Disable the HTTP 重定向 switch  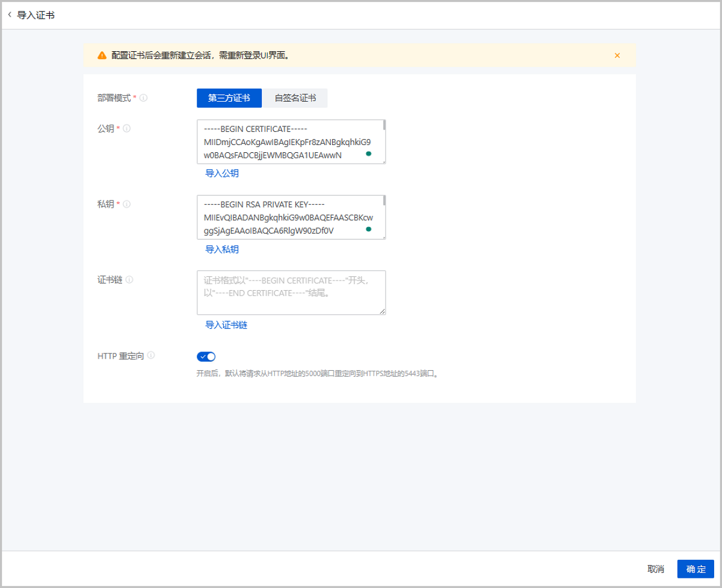point(206,356)
